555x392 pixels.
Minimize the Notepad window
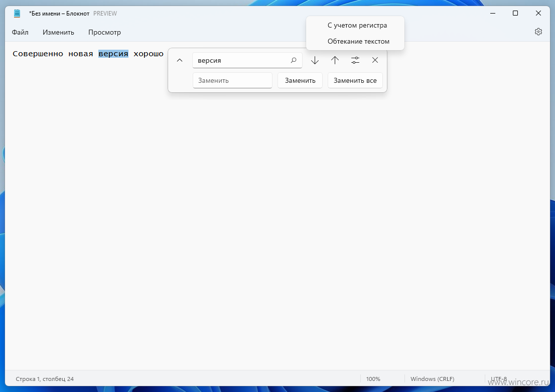coord(492,14)
